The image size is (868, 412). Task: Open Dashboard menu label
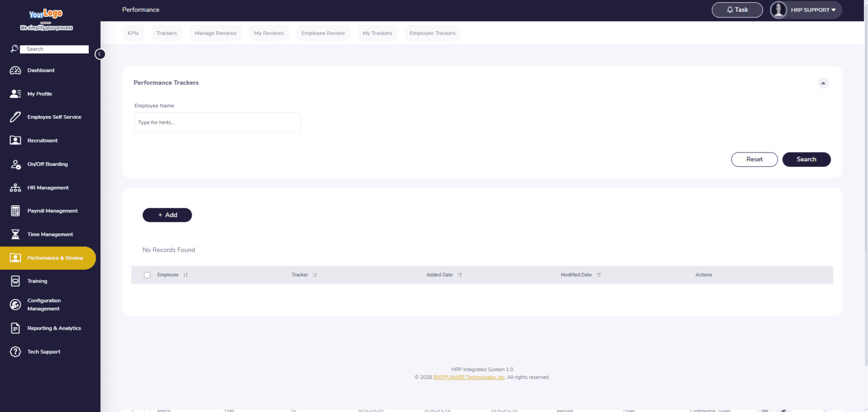[x=41, y=71]
